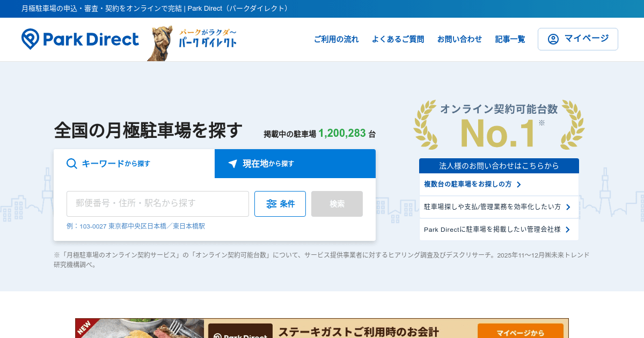Image resolution: width=644 pixels, height=338 pixels.
Task: Click chevron beside 管理会社様 listing link
Action: click(568, 230)
